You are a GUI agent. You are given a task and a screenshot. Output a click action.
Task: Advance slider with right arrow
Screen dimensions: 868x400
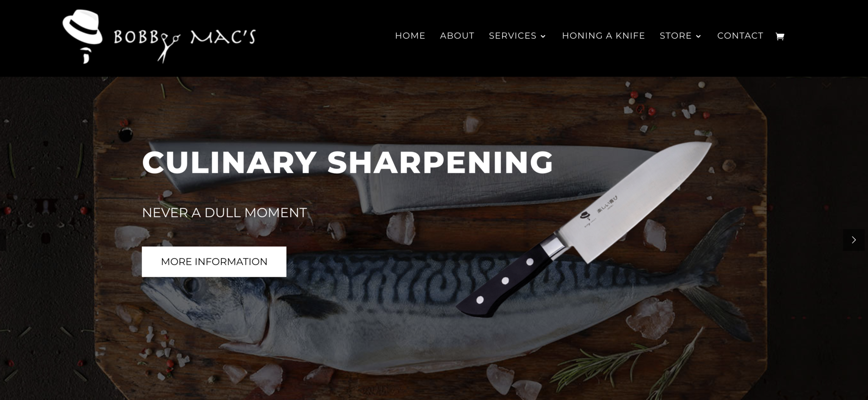[854, 240]
